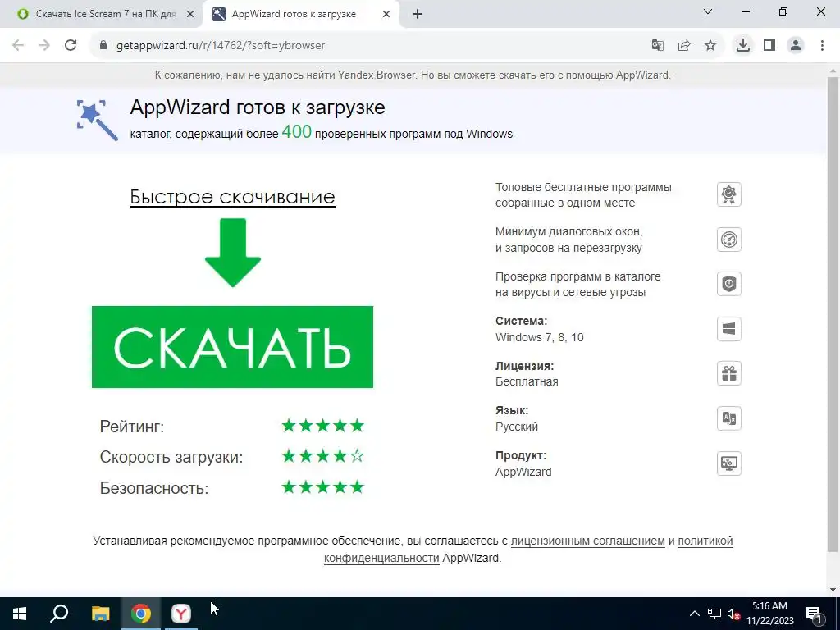This screenshot has height=630, width=840.
Task: Go forward to the next page
Action: tap(44, 46)
